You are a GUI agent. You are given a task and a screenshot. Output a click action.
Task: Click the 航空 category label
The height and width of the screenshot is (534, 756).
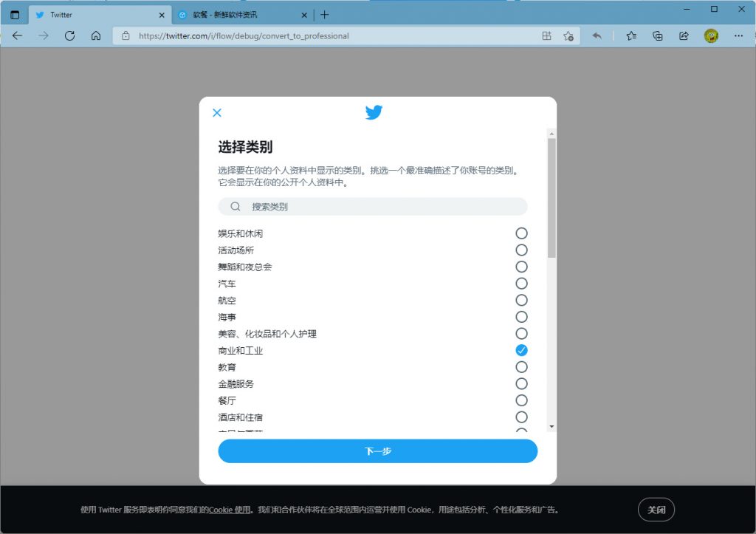click(227, 301)
